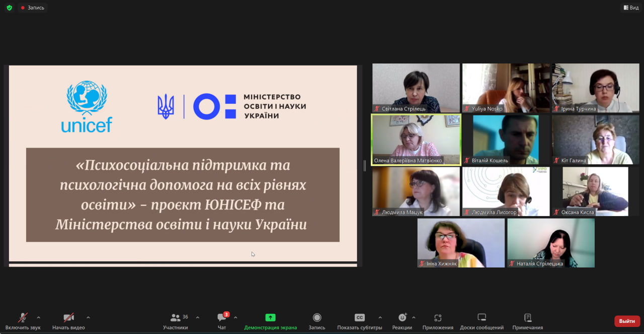Unmute microphone with Включить звук button
Screen dimensions: 644x334
tap(23, 321)
